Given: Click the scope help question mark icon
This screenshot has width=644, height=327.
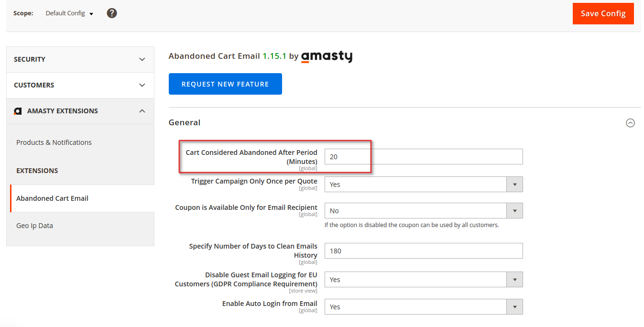Looking at the screenshot, I should (112, 13).
